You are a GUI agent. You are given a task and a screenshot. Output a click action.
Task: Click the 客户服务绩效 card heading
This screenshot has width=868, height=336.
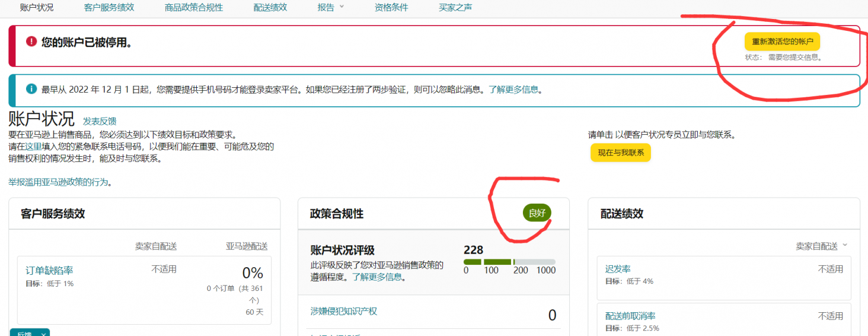(x=53, y=214)
